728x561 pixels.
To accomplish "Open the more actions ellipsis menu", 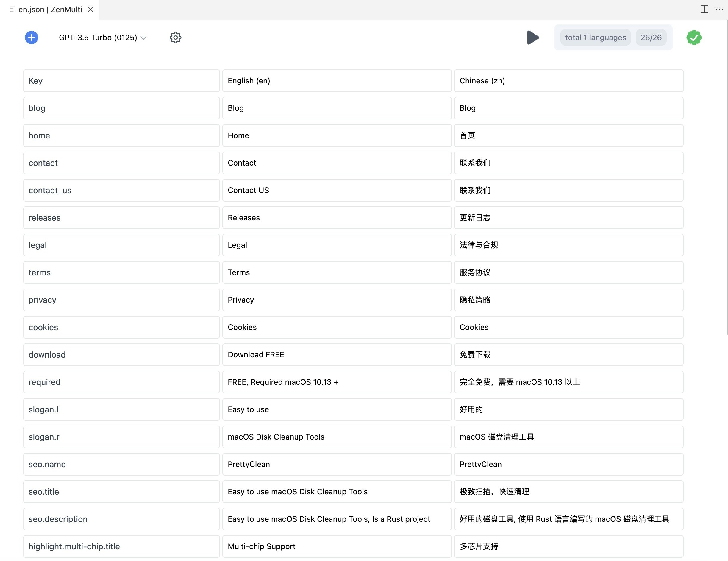I will 719,9.
